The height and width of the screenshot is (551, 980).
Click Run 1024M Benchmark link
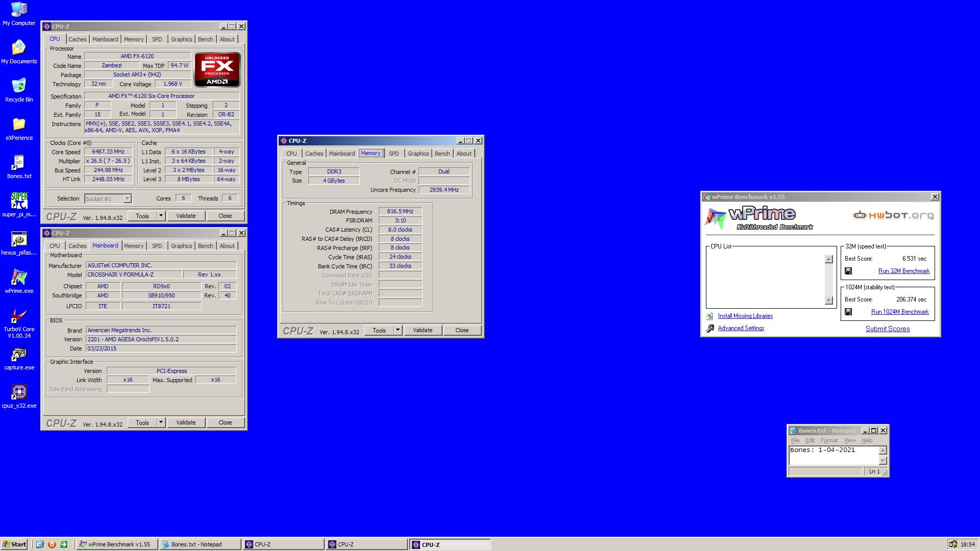click(x=900, y=312)
